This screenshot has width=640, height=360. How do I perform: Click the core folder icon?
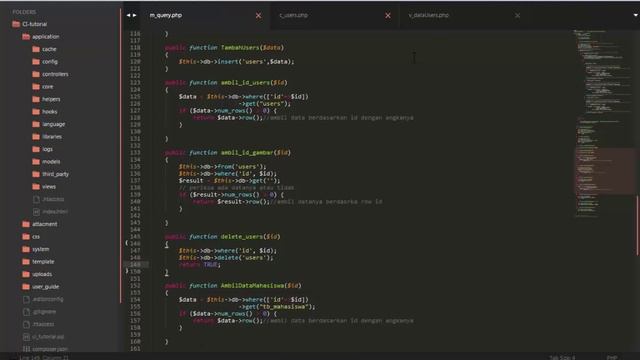pos(36,87)
